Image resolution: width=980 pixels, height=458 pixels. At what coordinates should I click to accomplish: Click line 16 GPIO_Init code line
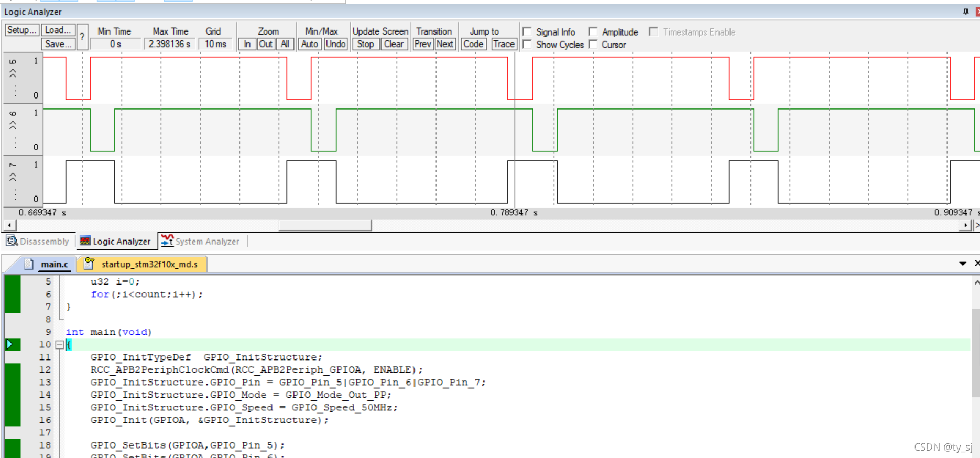coord(210,420)
